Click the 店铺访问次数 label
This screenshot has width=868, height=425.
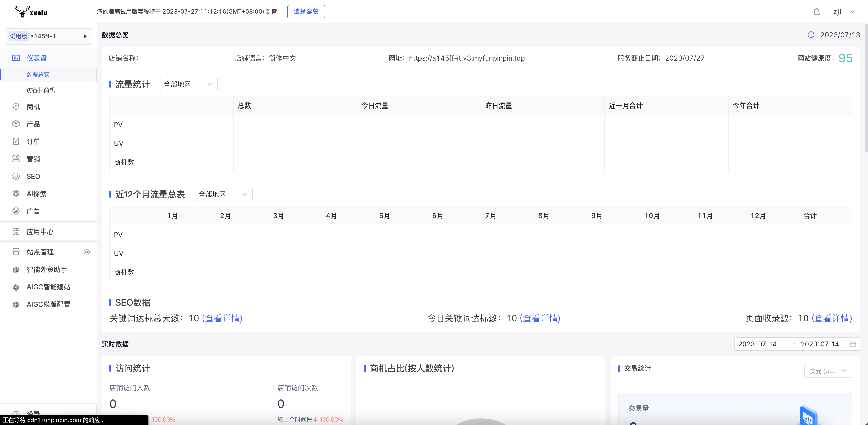click(x=298, y=388)
